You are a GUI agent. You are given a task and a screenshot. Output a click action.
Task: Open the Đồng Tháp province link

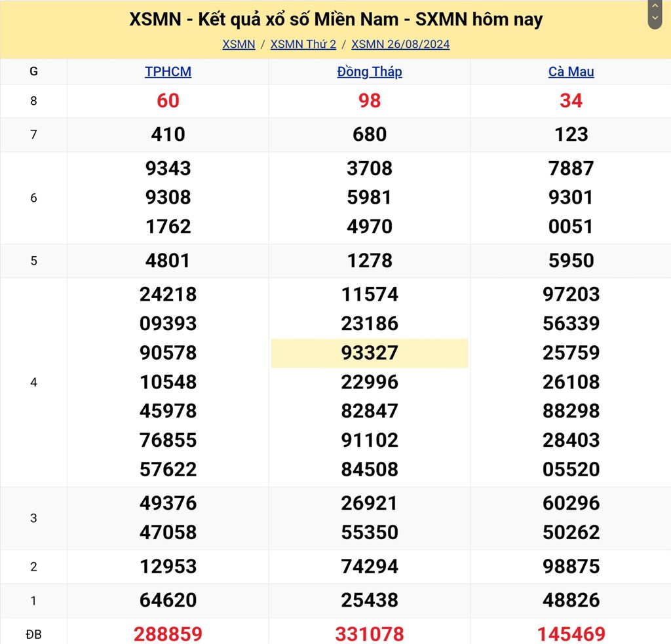(370, 71)
